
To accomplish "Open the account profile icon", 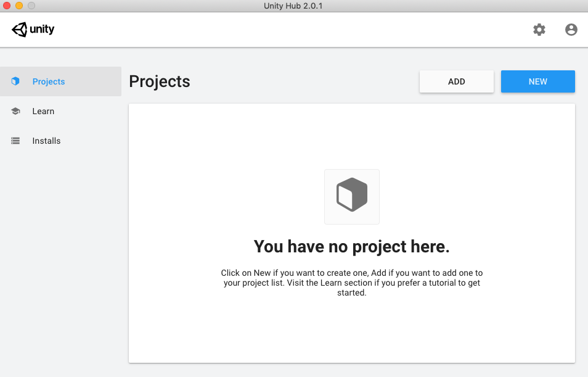I will [571, 30].
